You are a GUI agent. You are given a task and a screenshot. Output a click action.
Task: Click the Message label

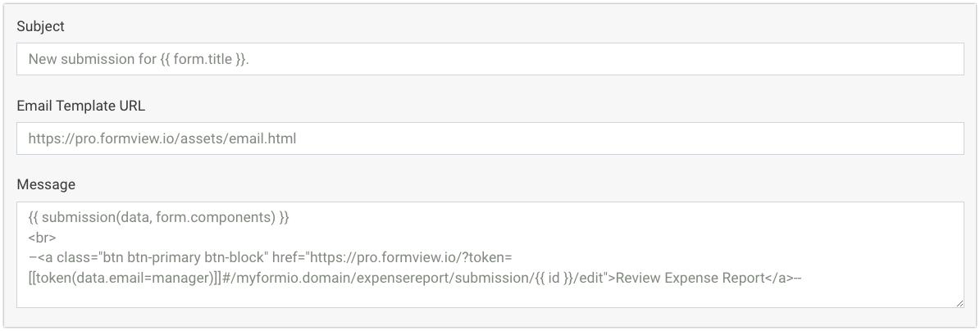(46, 184)
